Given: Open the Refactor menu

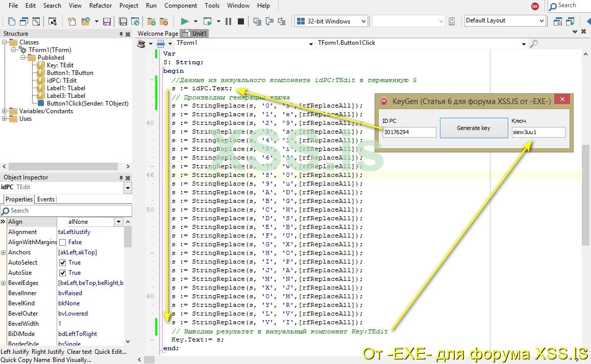Looking at the screenshot, I should click(101, 6).
